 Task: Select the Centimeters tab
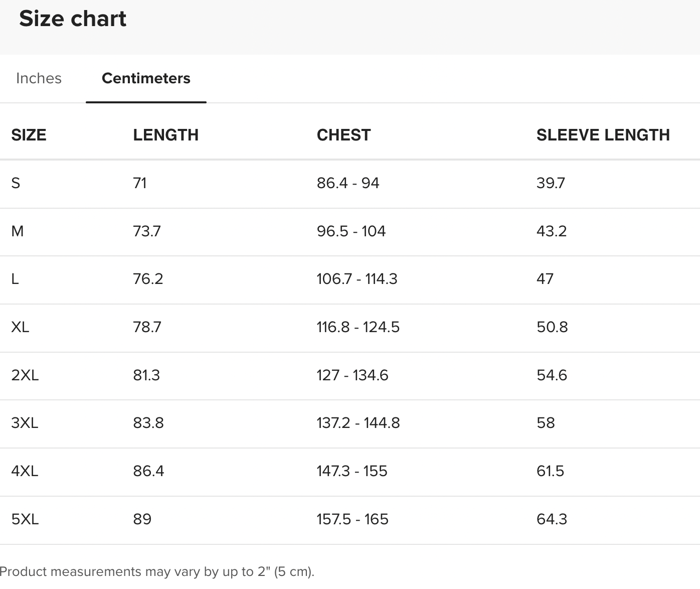(146, 78)
